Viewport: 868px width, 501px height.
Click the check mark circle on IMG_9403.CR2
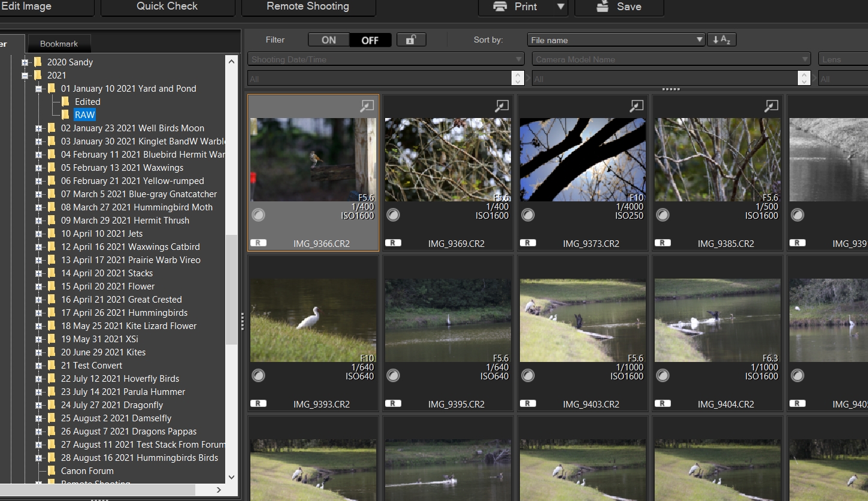pos(528,376)
